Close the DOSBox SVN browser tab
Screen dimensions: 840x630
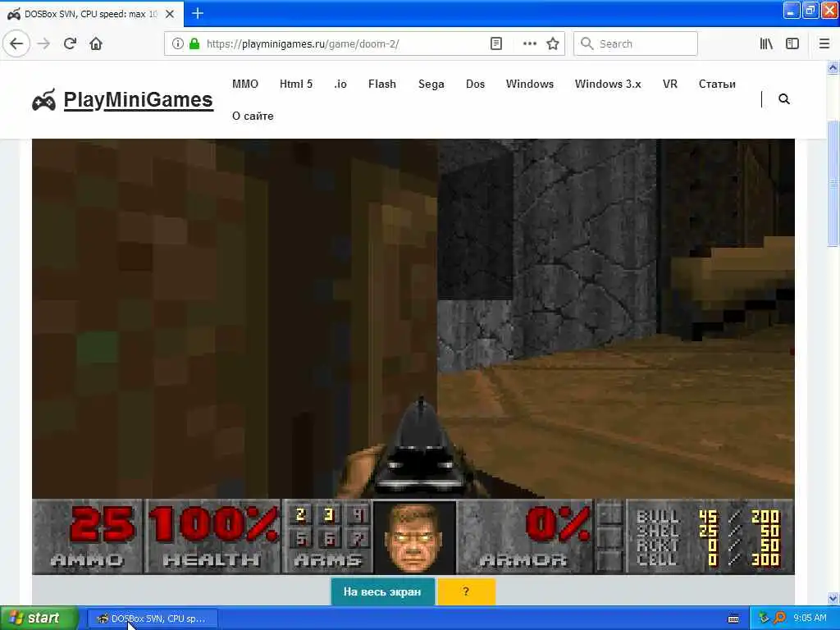pos(170,14)
